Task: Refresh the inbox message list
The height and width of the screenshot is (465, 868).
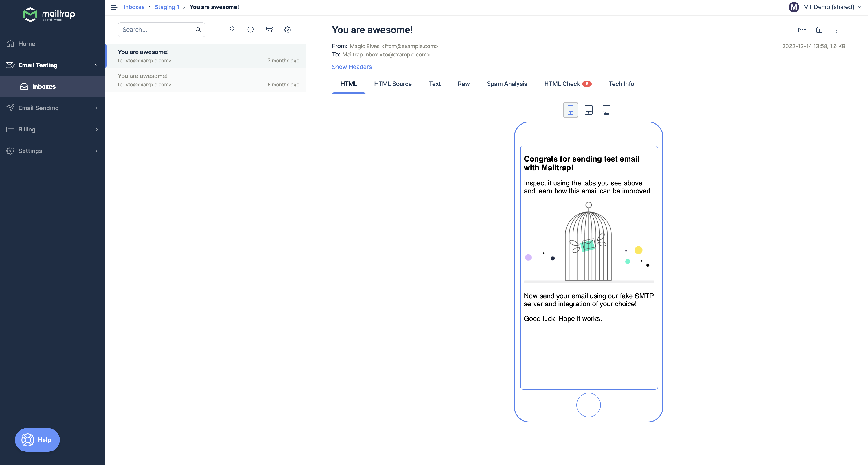Action: (x=250, y=30)
